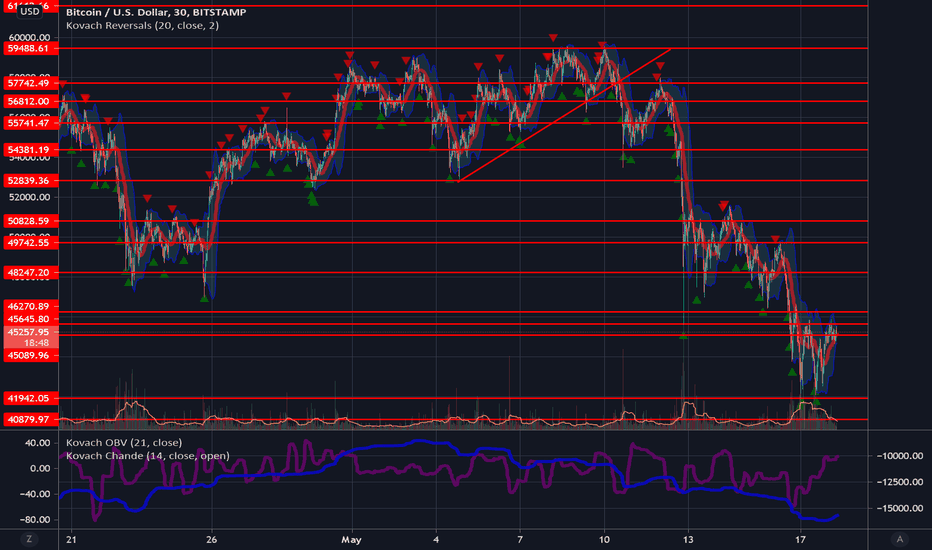Screen dimensions: 932x550
Task: Click the -40.00 Chande scale value
Action: 35,494
